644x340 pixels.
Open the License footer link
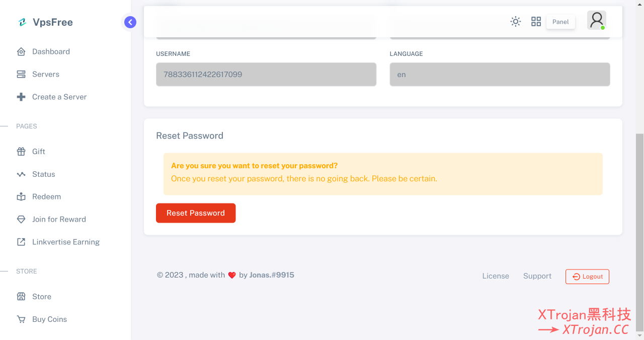click(x=496, y=276)
